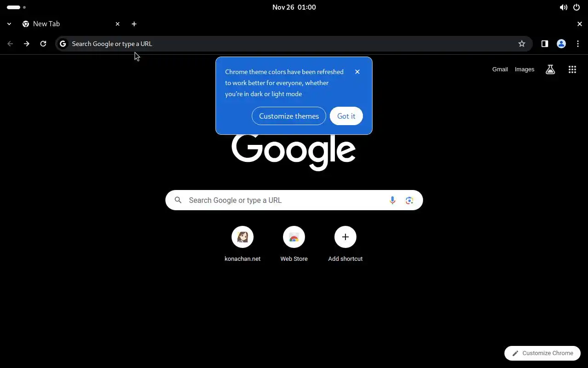Open the tab search dropdown chevron
Viewport: 588px width, 368px height.
click(9, 24)
